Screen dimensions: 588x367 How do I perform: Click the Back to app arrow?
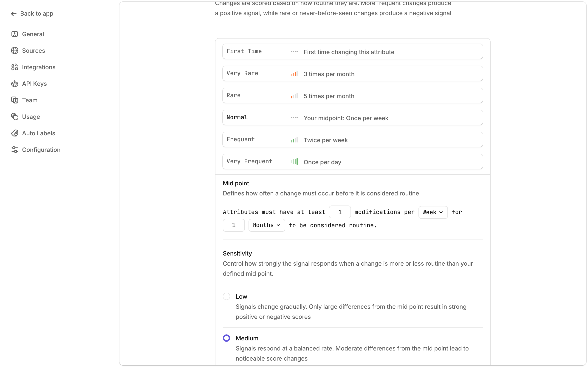click(14, 14)
